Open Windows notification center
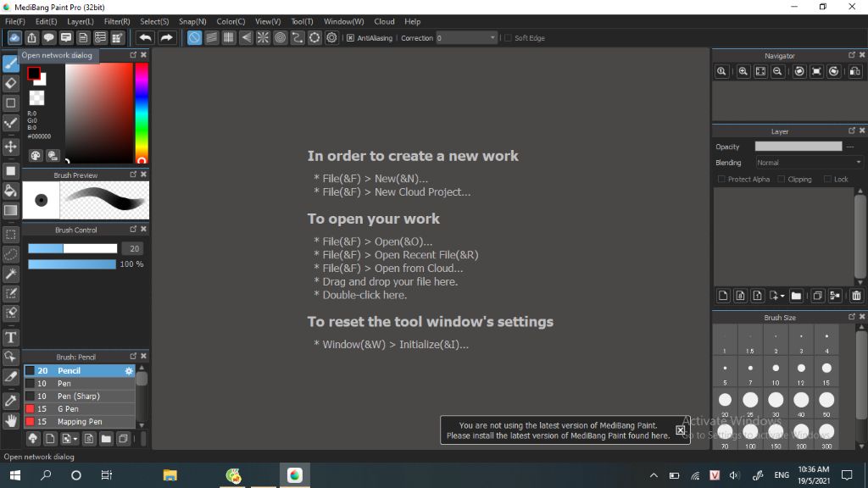Viewport: 868px width, 488px height. click(x=847, y=475)
